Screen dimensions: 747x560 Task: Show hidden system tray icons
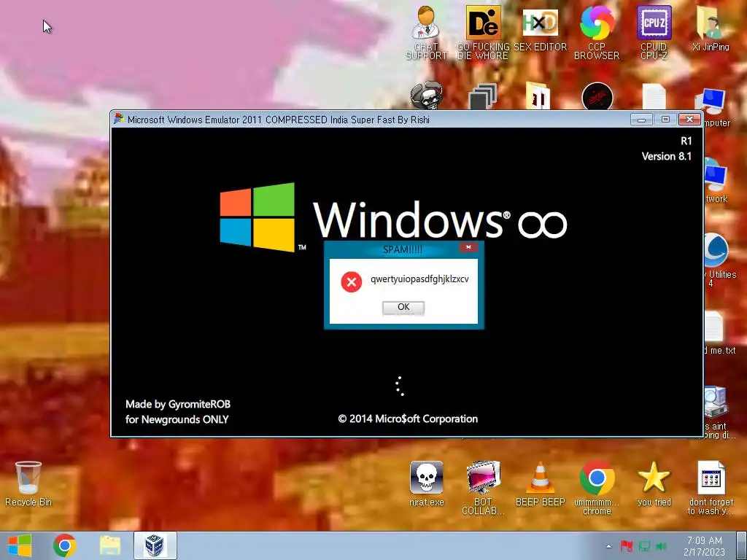[608, 546]
